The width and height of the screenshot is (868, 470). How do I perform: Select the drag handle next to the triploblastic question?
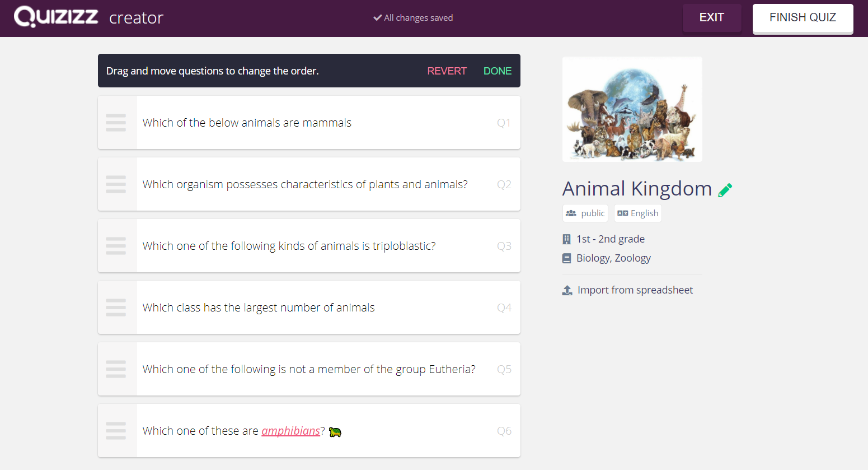(116, 246)
